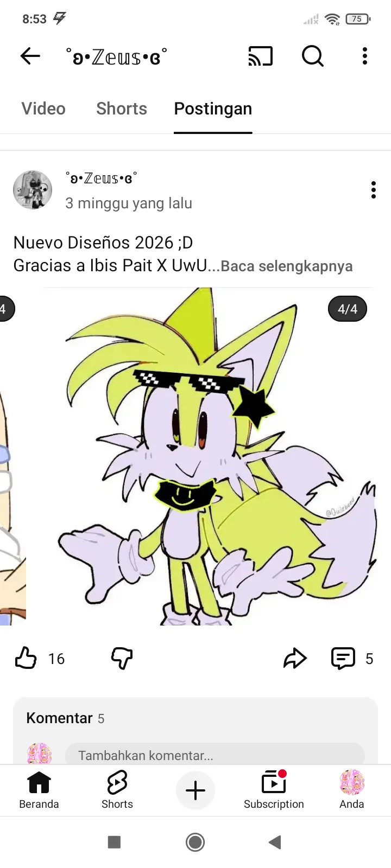Tap the Cast to device icon
The width and height of the screenshot is (391, 868).
pos(260,56)
